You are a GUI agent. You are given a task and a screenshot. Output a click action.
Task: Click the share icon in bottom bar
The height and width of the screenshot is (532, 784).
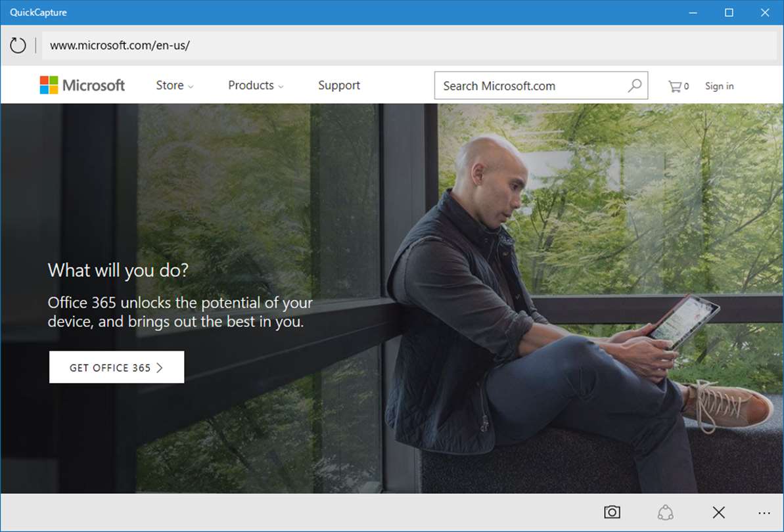tap(666, 512)
